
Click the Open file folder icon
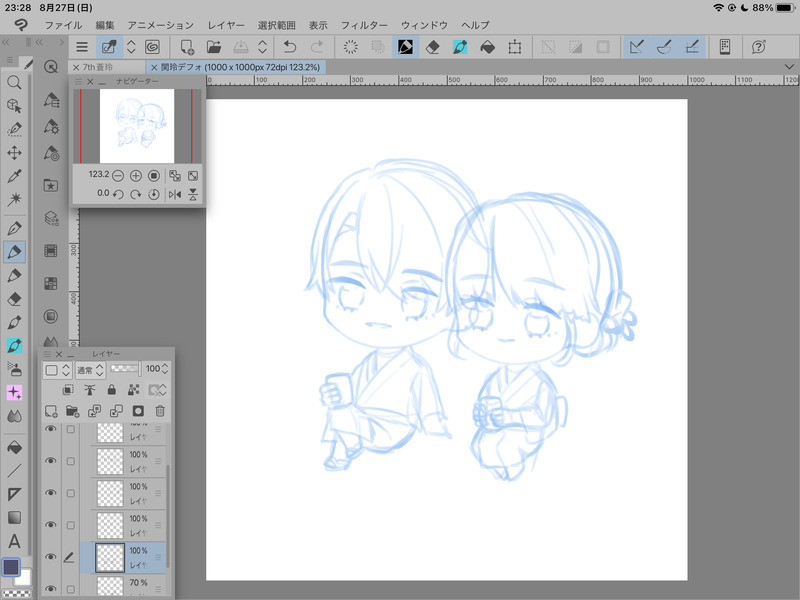point(214,47)
